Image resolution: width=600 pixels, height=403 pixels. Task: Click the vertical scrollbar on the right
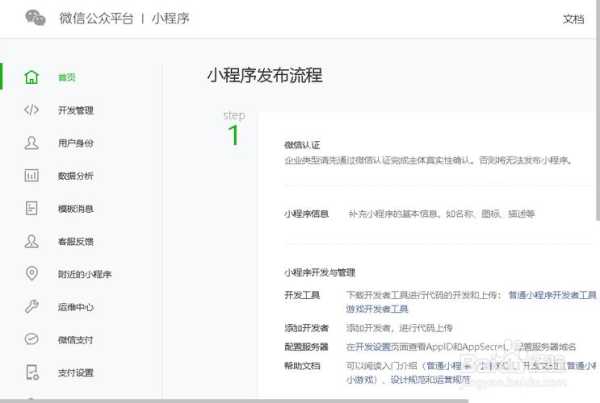[598, 110]
